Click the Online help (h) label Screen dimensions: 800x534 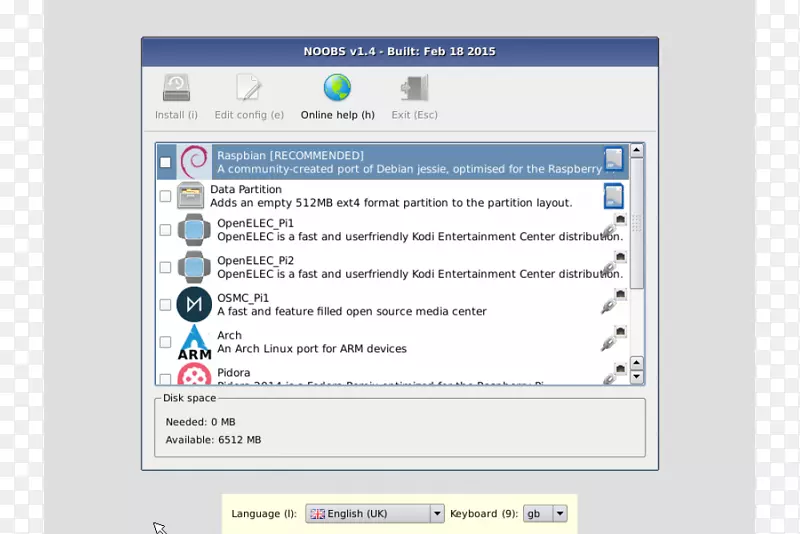pyautogui.click(x=337, y=115)
